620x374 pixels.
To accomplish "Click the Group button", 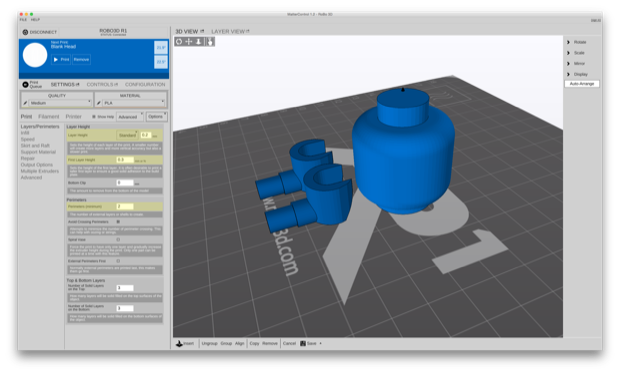I will 226,343.
